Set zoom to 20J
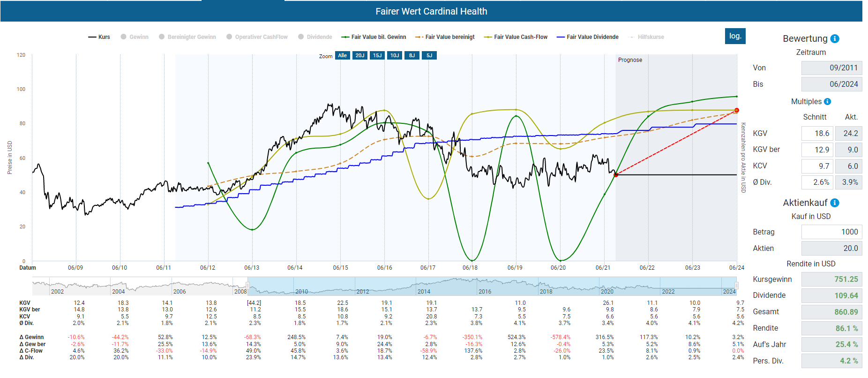Image resolution: width=868 pixels, height=378 pixels. pos(360,56)
